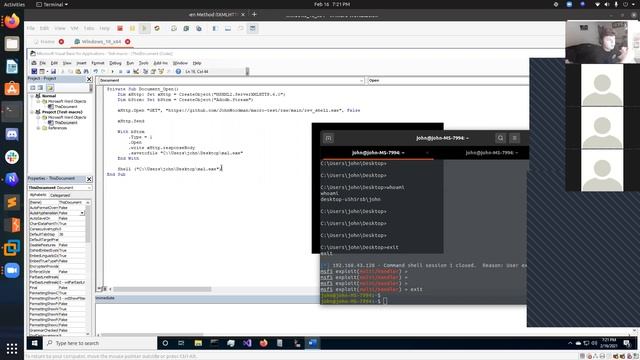Image resolution: width=640 pixels, height=360 pixels.
Task: Click the Reset stop icon in VBA toolbar
Action: [x=128, y=71]
